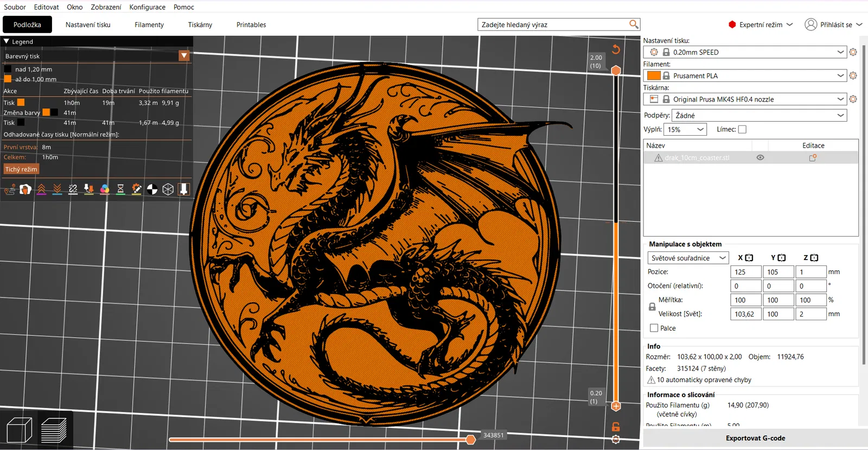
Task: Expand the Barevný tisk legend dropdown
Action: pos(184,56)
